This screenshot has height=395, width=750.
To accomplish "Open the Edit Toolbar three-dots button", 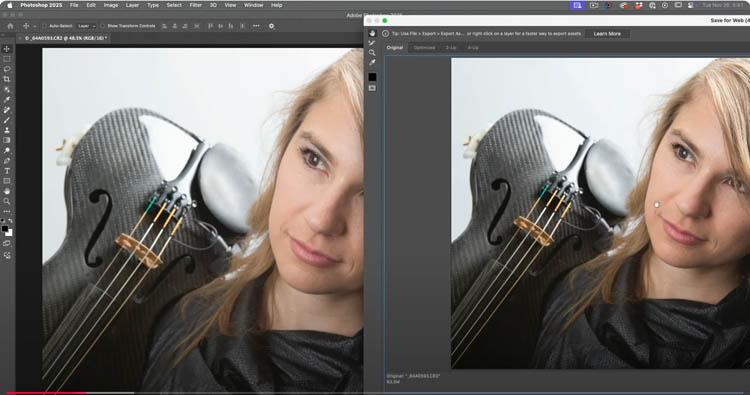I will (7, 211).
